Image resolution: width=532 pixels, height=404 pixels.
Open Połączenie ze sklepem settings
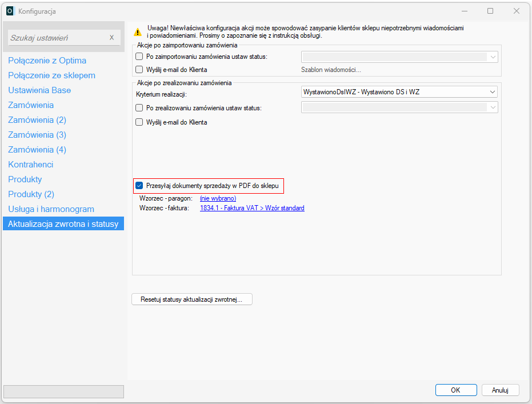51,75
